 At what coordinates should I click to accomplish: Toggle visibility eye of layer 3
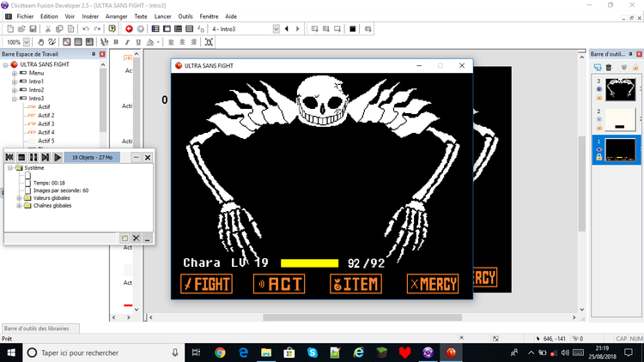(x=598, y=89)
